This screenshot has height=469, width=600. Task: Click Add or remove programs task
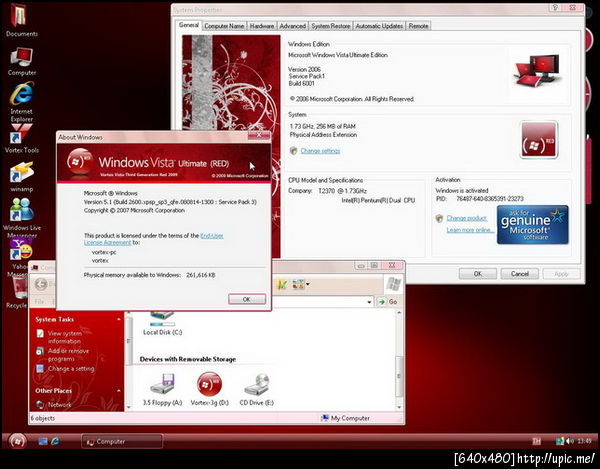pyautogui.click(x=68, y=355)
